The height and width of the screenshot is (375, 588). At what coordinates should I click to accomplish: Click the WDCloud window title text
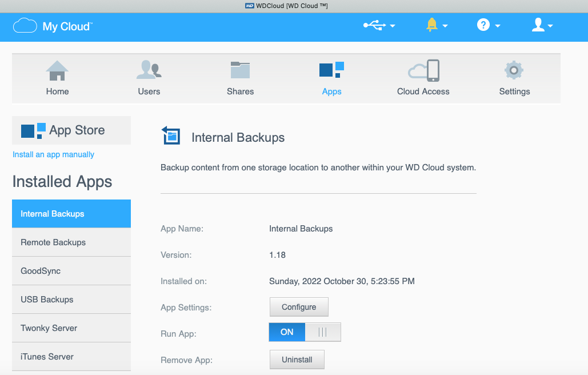coord(292,6)
